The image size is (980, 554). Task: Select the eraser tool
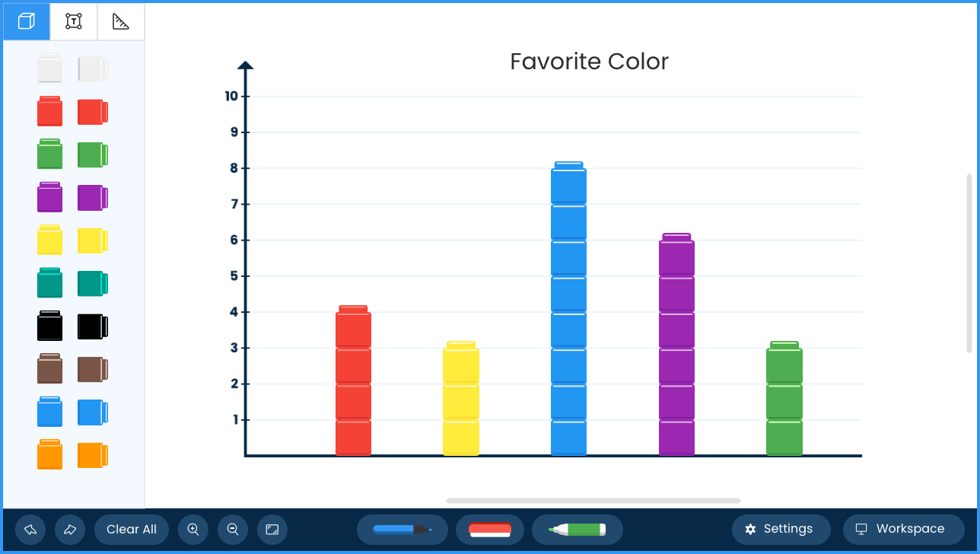[x=490, y=530]
